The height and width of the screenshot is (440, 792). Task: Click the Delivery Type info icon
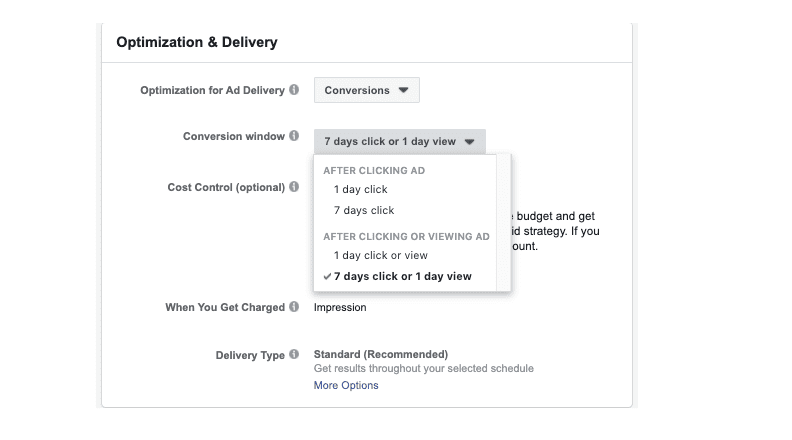(294, 355)
